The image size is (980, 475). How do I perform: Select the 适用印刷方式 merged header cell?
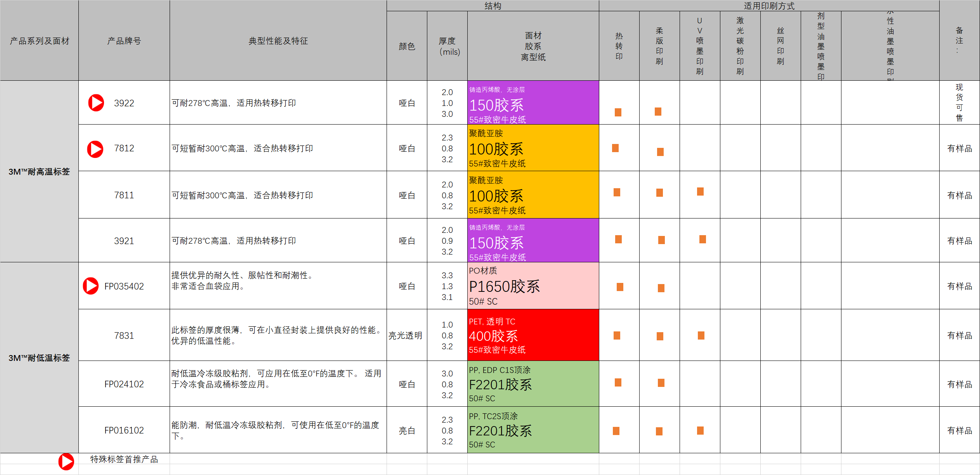coord(769,5)
